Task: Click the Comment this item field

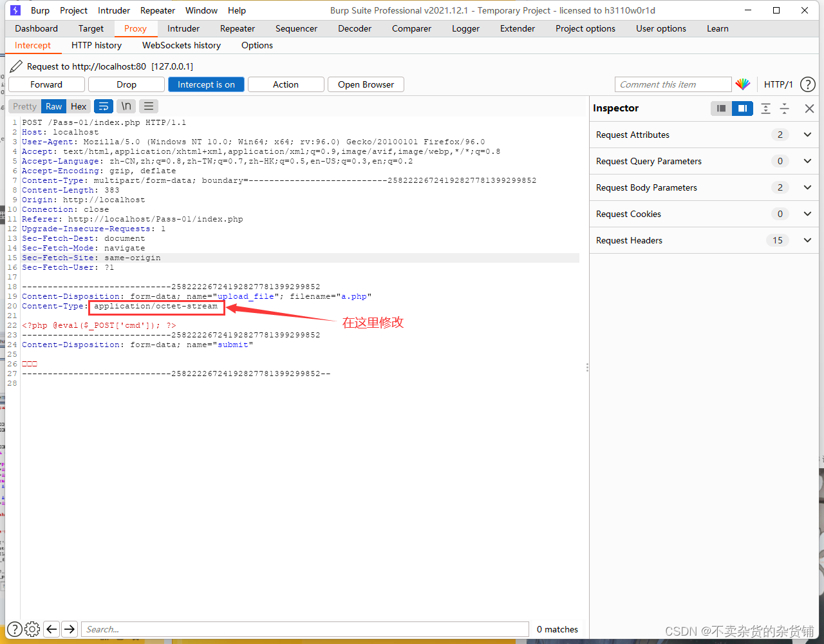Action: [673, 84]
